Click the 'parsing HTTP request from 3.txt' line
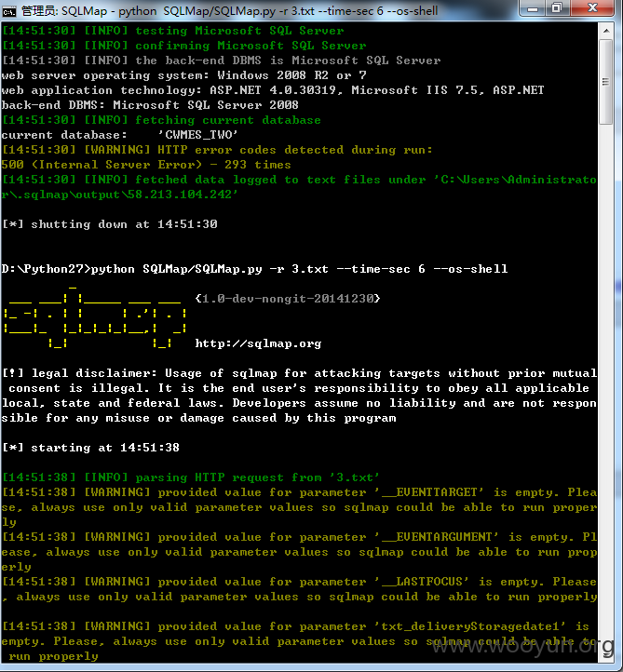Screen dimensions: 623x672 [x=191, y=477]
